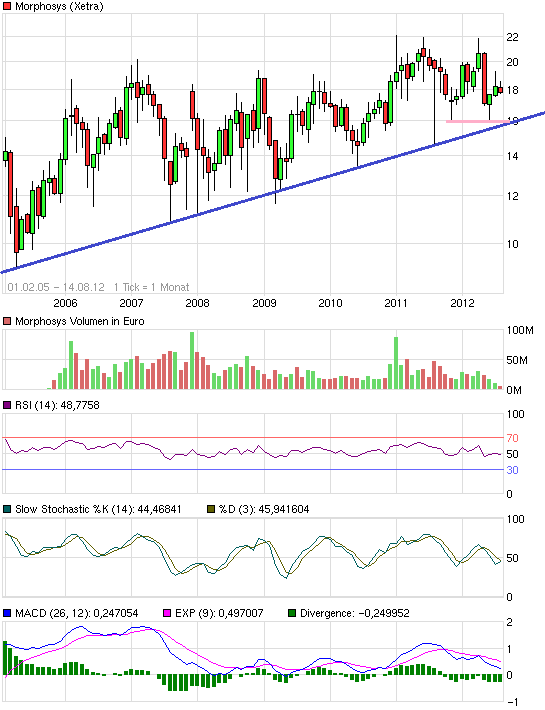The height and width of the screenshot is (710, 545).
Task: Click the blue rising trend line in 2010
Action: point(362,166)
